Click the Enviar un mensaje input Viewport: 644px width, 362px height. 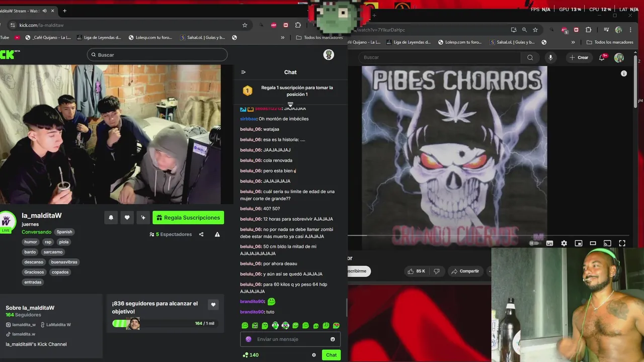(291, 339)
